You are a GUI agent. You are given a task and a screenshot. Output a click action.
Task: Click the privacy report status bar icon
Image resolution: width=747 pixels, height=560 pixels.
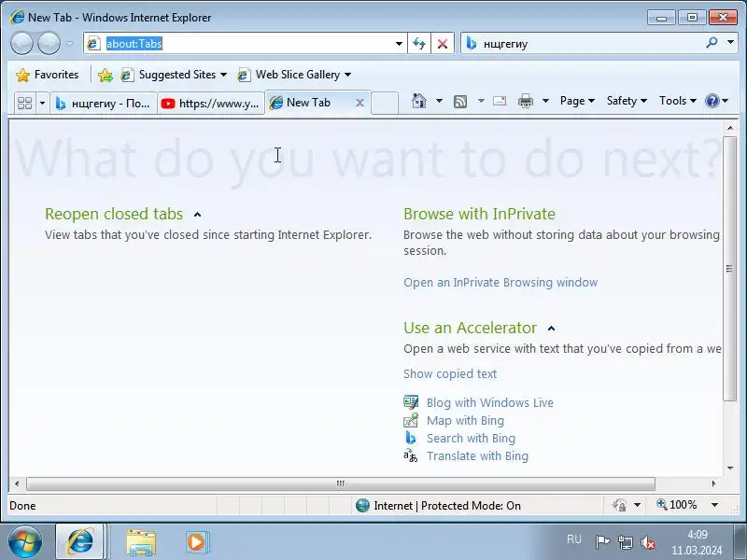point(619,505)
